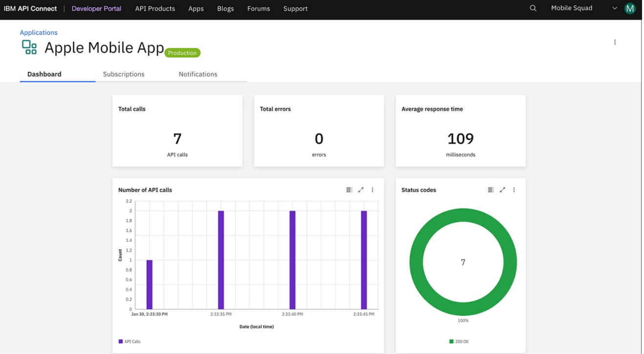The width and height of the screenshot is (644, 354).
Task: Click the bar at 2:33:30 PM
Action: [150, 285]
